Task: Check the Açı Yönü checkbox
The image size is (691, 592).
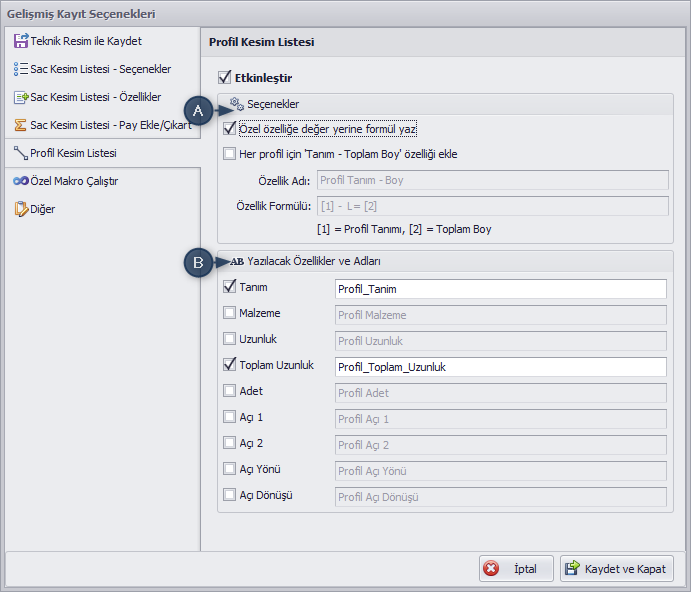Action: coord(230,469)
